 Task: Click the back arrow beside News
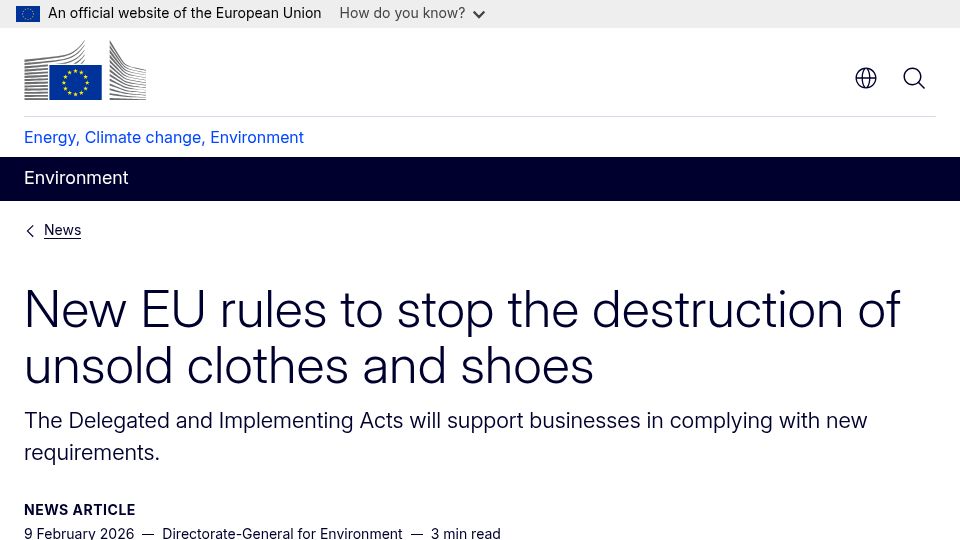tap(30, 231)
